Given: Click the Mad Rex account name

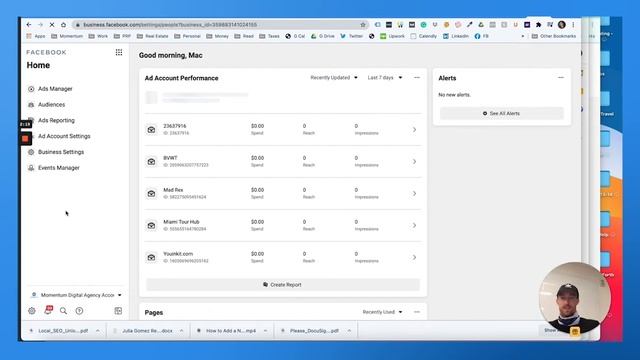Looking at the screenshot, I should click(x=173, y=190).
